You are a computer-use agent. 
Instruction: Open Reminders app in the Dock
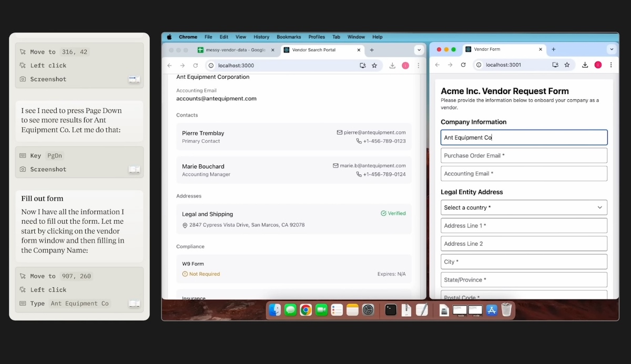(337, 310)
